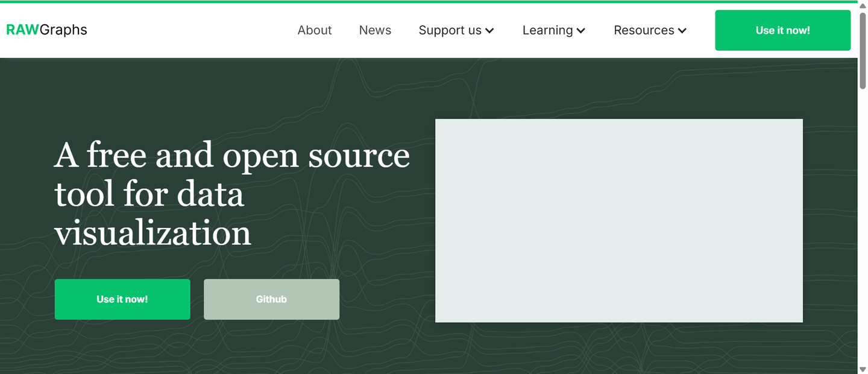Click "Use it now!" in the navigation bar
This screenshot has width=868, height=374.
point(782,30)
